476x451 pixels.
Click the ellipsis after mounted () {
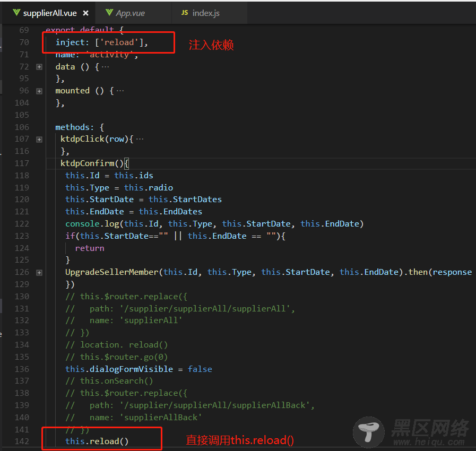pyautogui.click(x=120, y=91)
